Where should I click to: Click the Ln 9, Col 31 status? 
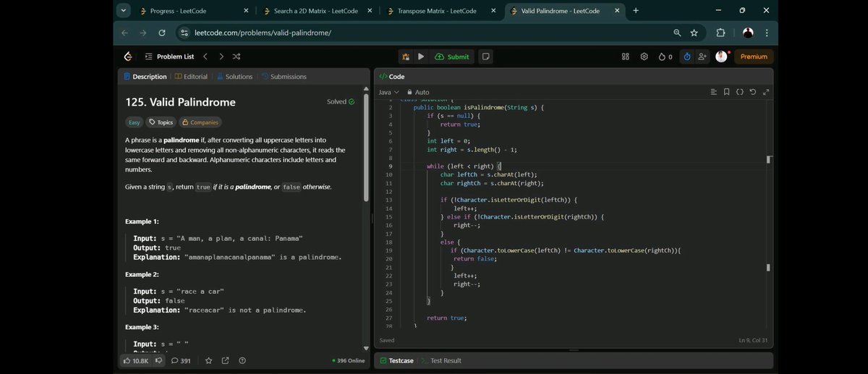click(753, 340)
